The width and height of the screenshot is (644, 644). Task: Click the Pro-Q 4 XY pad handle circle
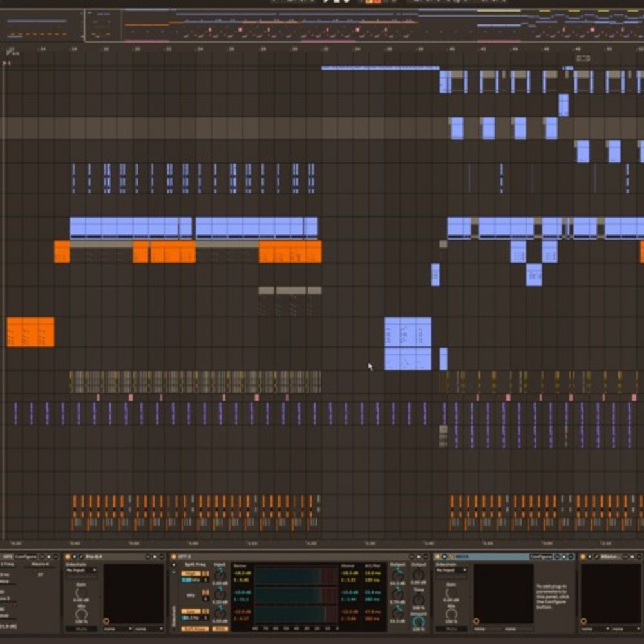[x=106, y=621]
